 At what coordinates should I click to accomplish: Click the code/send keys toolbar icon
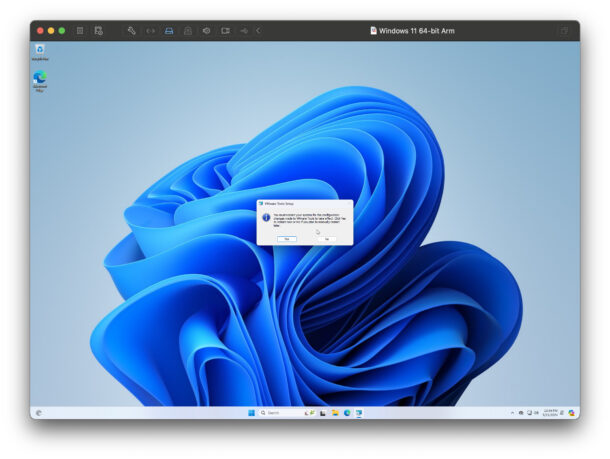click(x=150, y=31)
